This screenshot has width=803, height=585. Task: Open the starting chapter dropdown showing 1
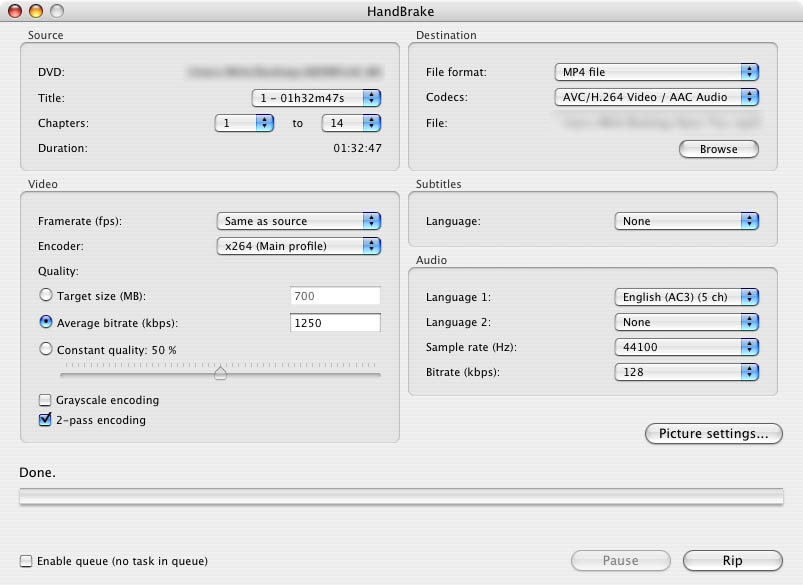click(x=244, y=123)
